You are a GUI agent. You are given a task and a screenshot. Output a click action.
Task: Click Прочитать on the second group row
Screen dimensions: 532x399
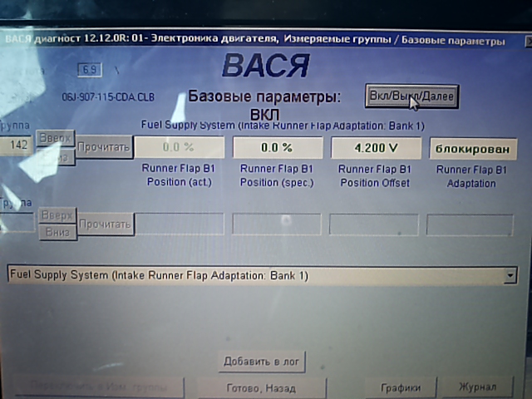tap(105, 224)
